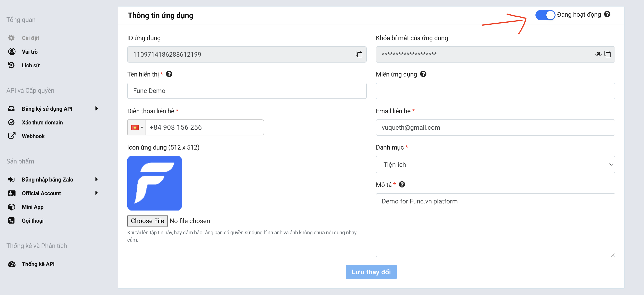Click help icon beside Đang hoạt động
This screenshot has width=644, height=295.
(x=607, y=14)
